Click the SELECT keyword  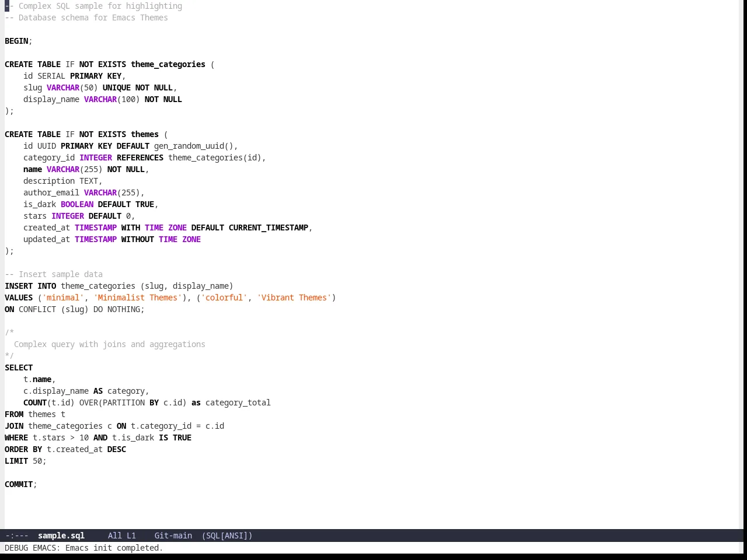click(19, 367)
